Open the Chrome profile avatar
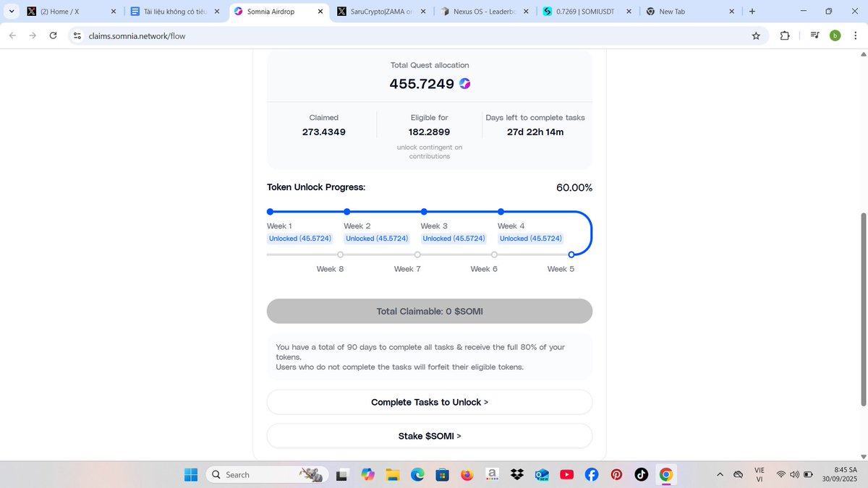This screenshot has height=488, width=868. (x=835, y=35)
